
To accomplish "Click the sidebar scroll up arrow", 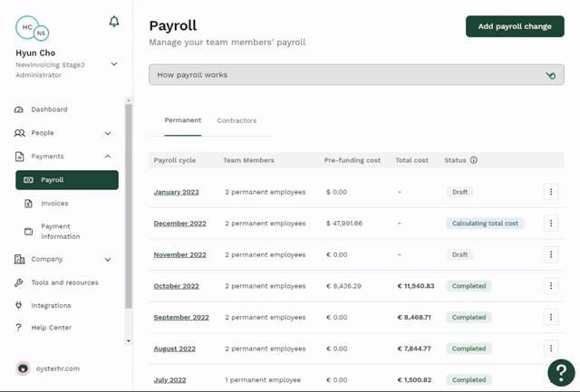I will [x=129, y=100].
